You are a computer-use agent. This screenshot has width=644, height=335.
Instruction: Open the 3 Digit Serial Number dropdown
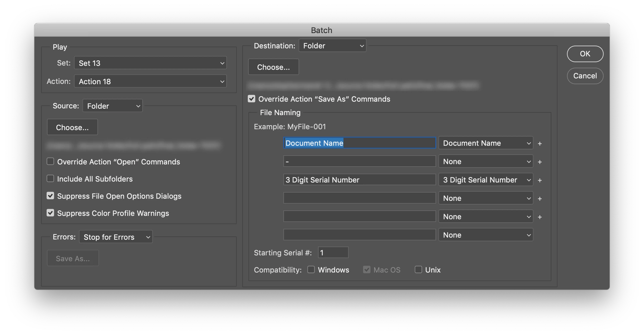[486, 180]
